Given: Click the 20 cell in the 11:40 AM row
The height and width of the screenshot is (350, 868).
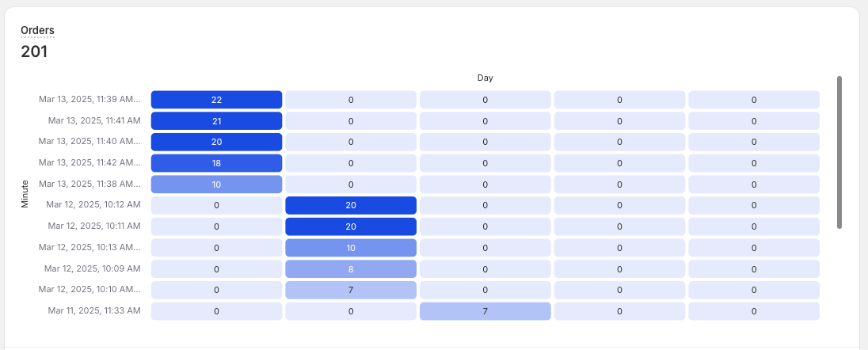Looking at the screenshot, I should point(216,142).
